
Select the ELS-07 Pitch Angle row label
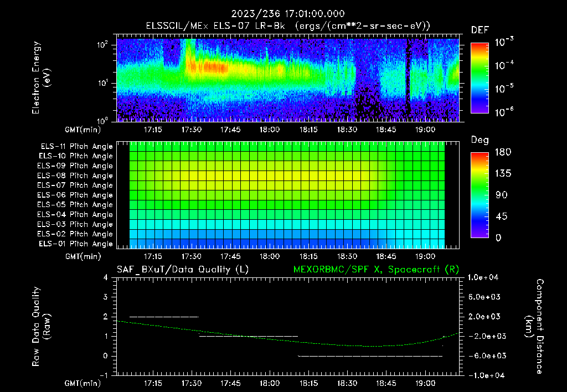(75, 185)
